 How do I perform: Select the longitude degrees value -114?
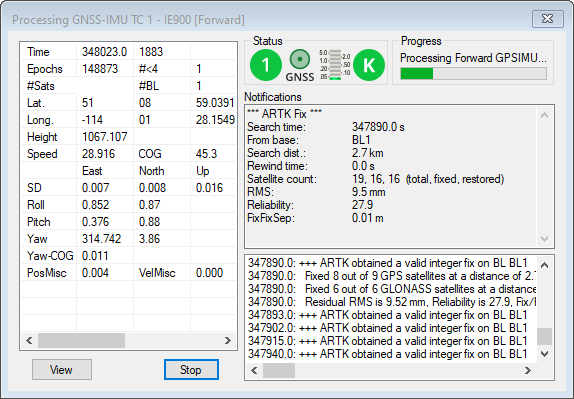click(x=92, y=120)
